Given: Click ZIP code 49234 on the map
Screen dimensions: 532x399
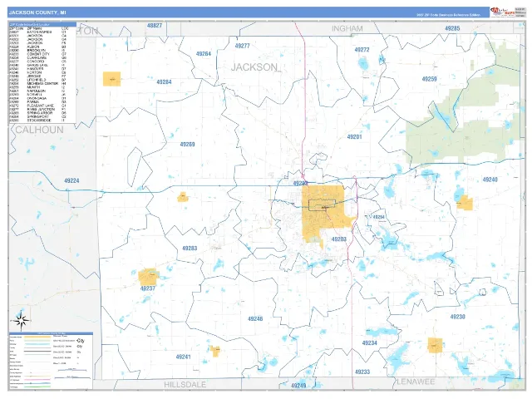Looking at the screenshot, I should pos(369,342).
